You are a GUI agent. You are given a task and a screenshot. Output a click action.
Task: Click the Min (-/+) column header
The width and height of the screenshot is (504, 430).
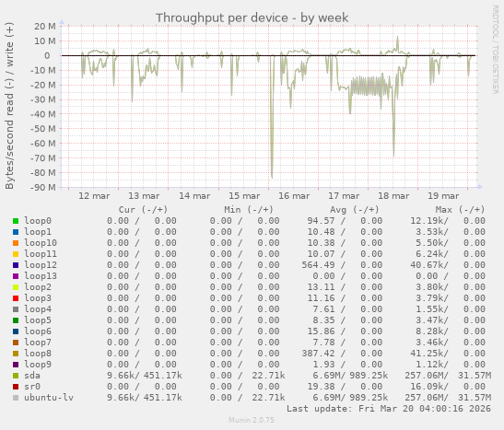249,210
